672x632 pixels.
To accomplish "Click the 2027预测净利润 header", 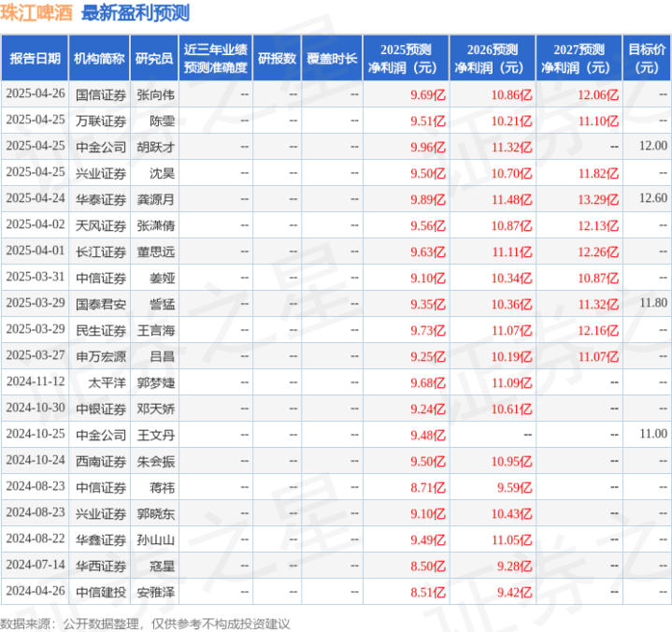I will point(579,58).
